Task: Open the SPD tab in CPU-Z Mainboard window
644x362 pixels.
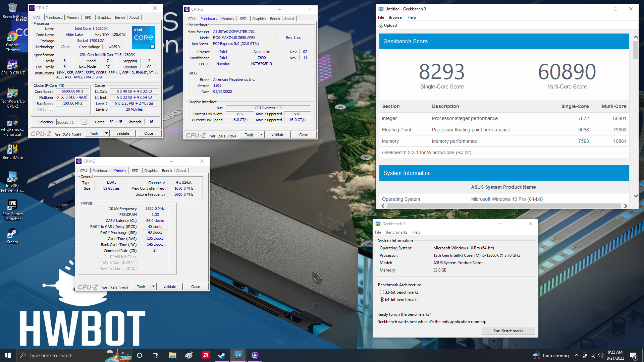Action: click(x=243, y=19)
